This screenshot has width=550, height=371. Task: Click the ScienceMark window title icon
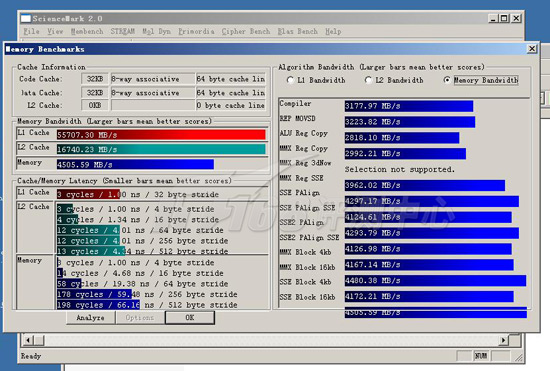pyautogui.click(x=26, y=19)
